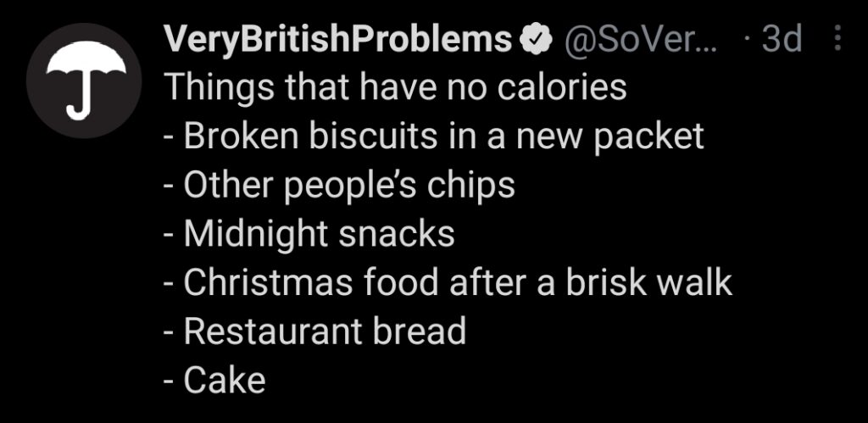Click the word 'biscuits' in the tweet
The image size is (868, 423).
(373, 136)
